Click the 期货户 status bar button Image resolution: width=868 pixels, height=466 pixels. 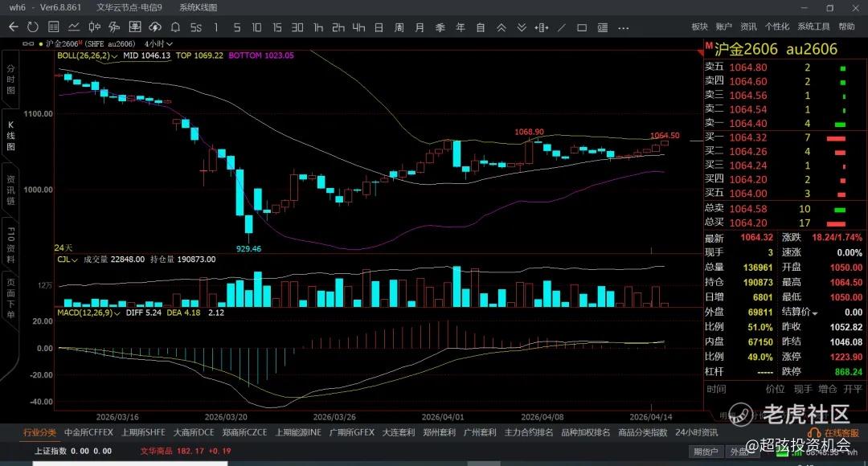tap(706, 452)
